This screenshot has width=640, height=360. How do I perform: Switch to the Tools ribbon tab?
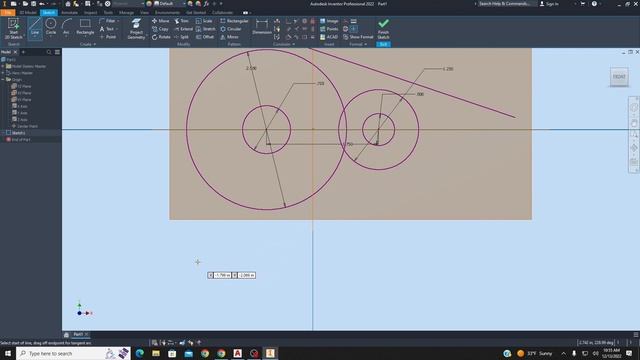click(108, 13)
